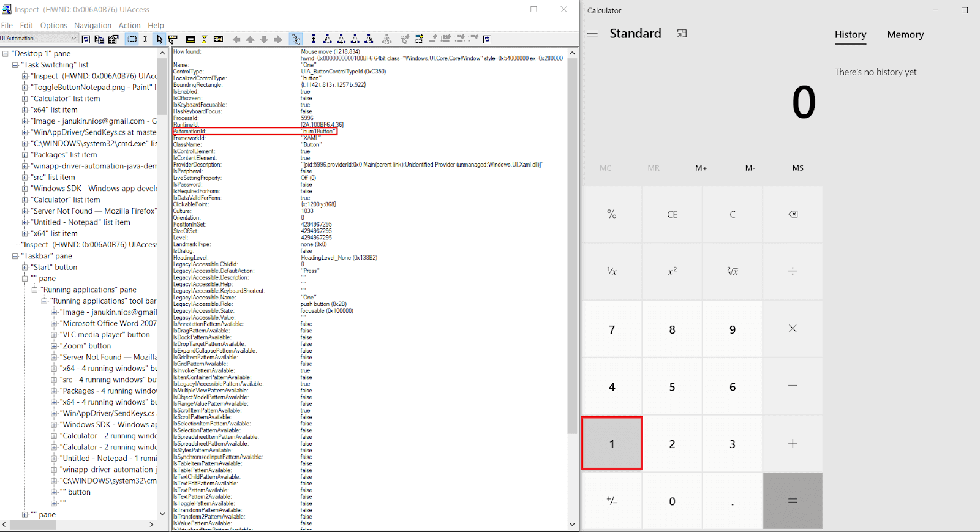Click the divide key in Calculator
The height and width of the screenshot is (532, 980).
click(793, 271)
